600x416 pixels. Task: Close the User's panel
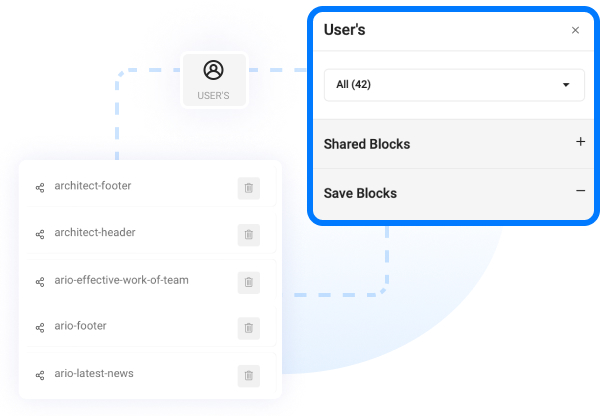click(x=575, y=30)
